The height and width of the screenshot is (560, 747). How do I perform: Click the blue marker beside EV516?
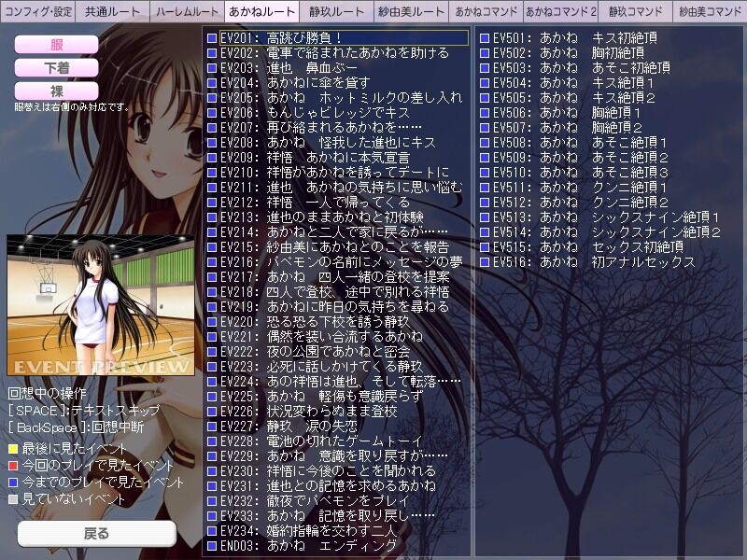pos(485,262)
